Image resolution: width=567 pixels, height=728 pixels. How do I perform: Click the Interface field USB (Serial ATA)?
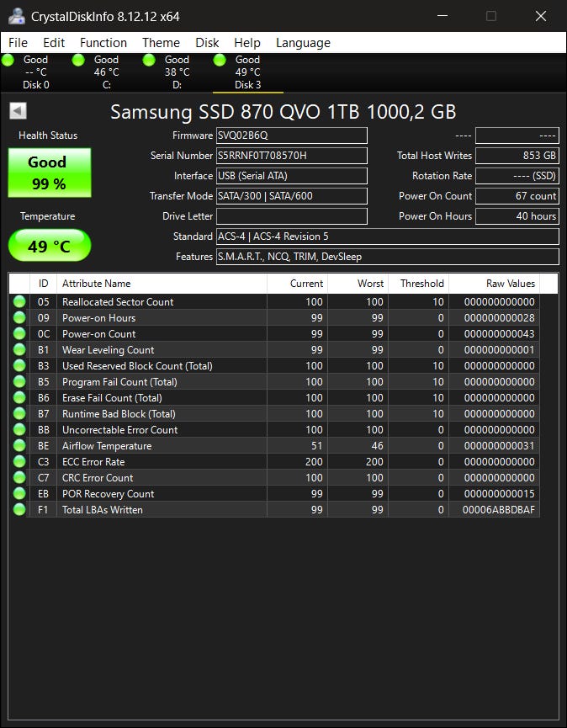click(x=292, y=176)
